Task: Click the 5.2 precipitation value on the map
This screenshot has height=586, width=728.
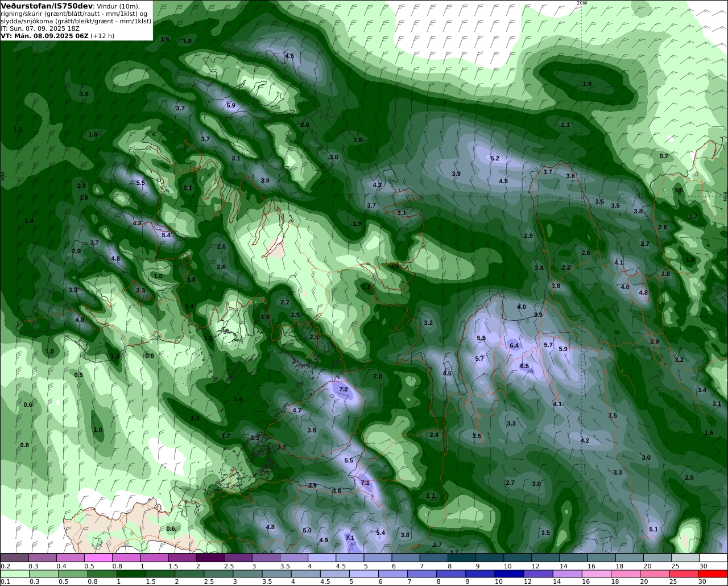Action: click(x=495, y=158)
